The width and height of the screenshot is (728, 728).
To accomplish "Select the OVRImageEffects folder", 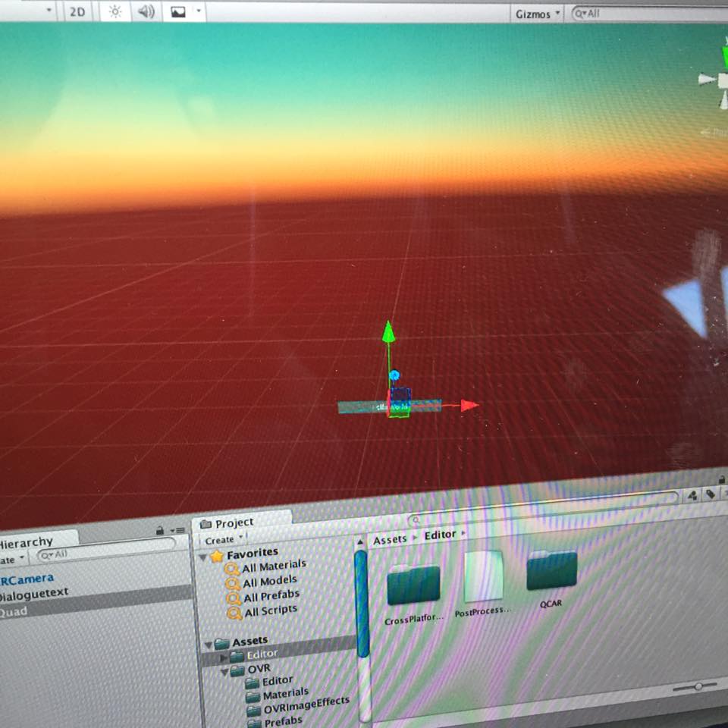I will click(x=306, y=704).
